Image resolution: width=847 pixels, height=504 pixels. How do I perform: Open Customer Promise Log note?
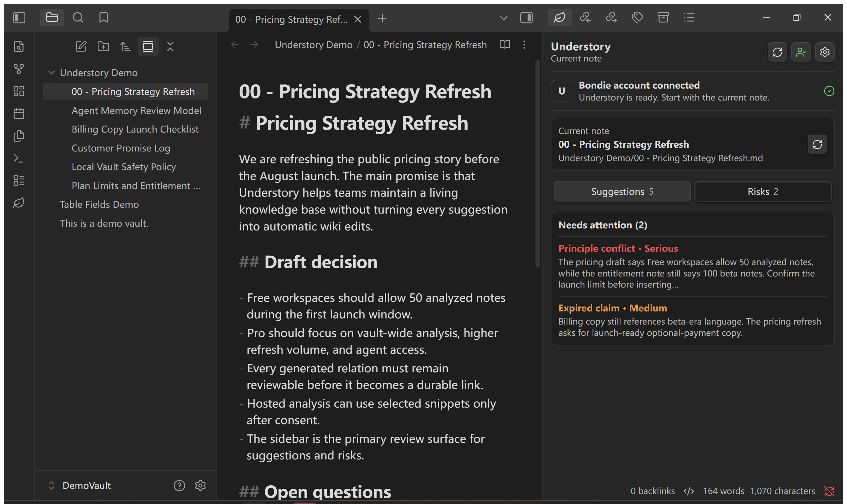click(121, 148)
